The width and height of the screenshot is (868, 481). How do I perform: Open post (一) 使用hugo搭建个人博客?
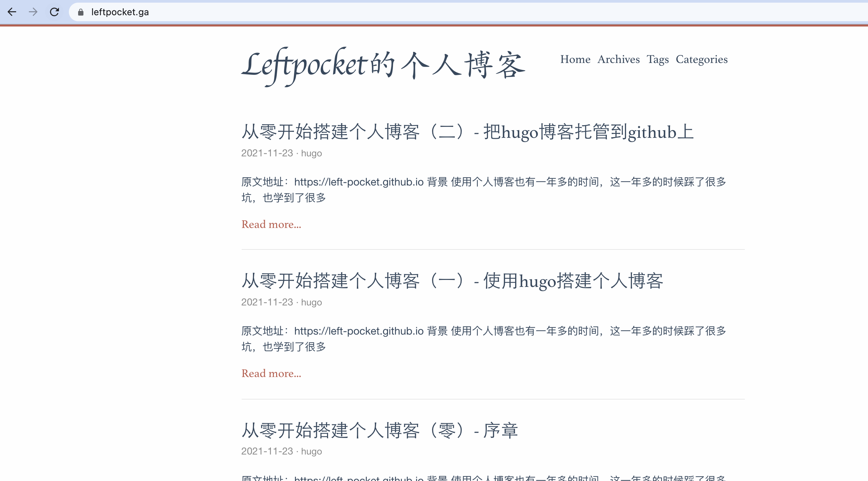(x=452, y=281)
